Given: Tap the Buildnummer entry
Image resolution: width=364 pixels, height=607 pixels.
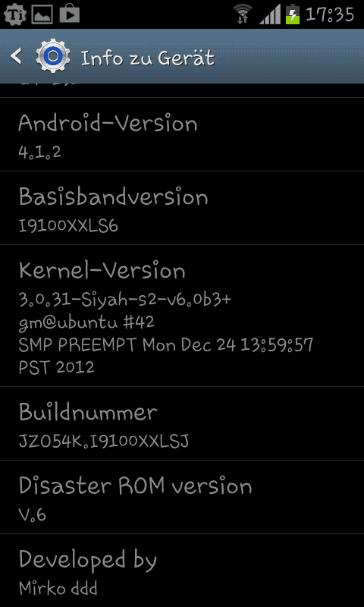Looking at the screenshot, I should (x=182, y=423).
